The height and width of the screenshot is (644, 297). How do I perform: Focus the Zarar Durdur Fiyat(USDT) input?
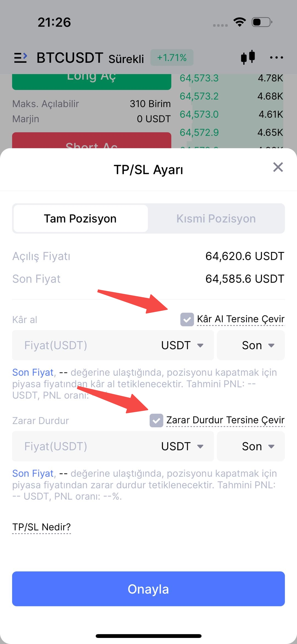(82, 446)
